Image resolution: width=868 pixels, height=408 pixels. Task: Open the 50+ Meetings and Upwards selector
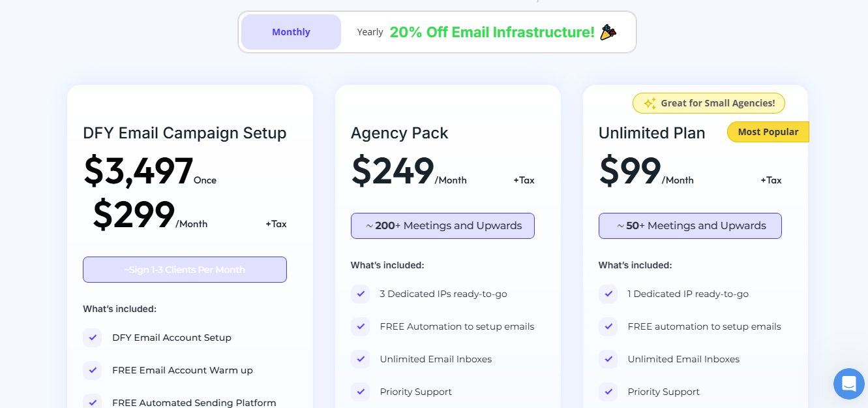point(689,225)
